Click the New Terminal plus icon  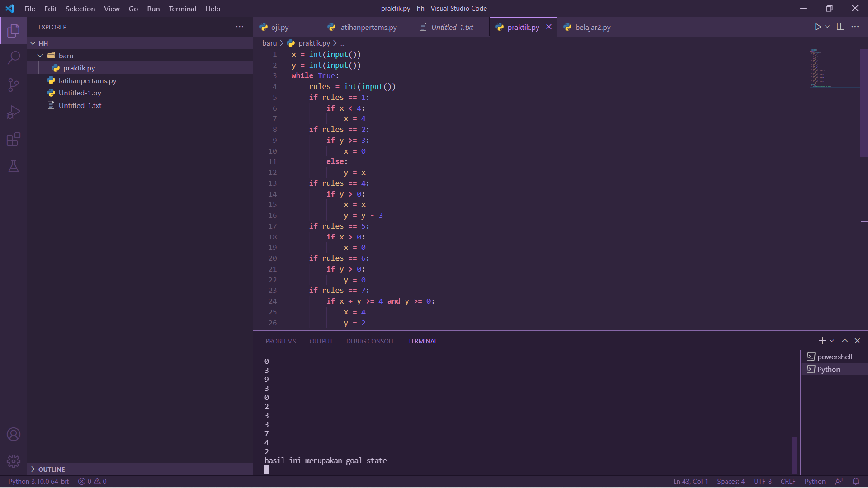822,340
